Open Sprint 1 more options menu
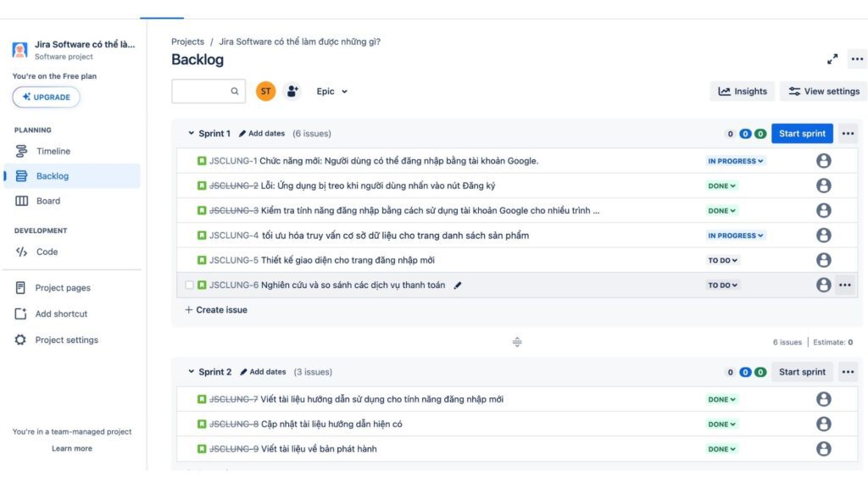Image resolution: width=868 pixels, height=488 pixels. click(x=848, y=133)
